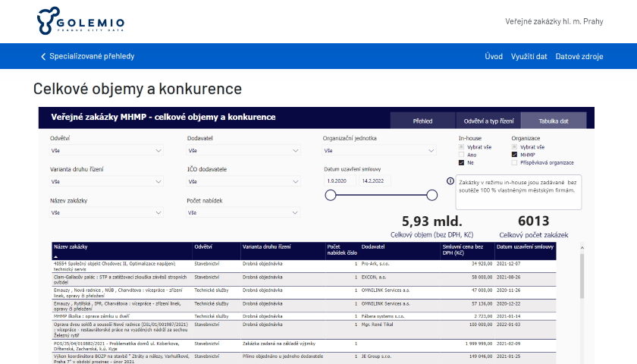Image resolution: width=637 pixels, height=364 pixels.
Task: Click date cell '2022-01-03'
Action: (508, 325)
